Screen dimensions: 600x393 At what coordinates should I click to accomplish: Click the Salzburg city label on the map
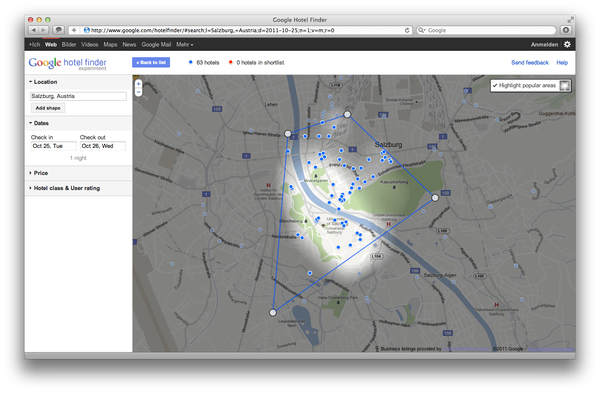pyautogui.click(x=388, y=145)
